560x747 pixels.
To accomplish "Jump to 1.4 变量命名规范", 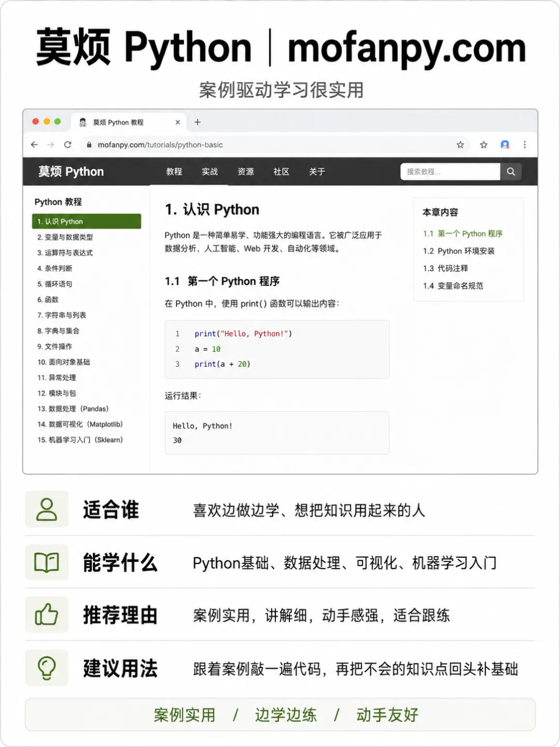I will (453, 286).
